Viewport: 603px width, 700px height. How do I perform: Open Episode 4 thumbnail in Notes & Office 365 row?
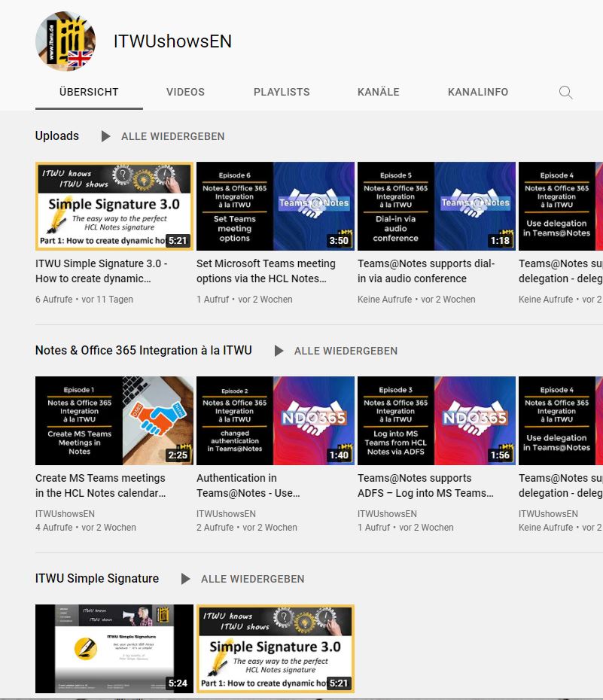[x=561, y=421]
